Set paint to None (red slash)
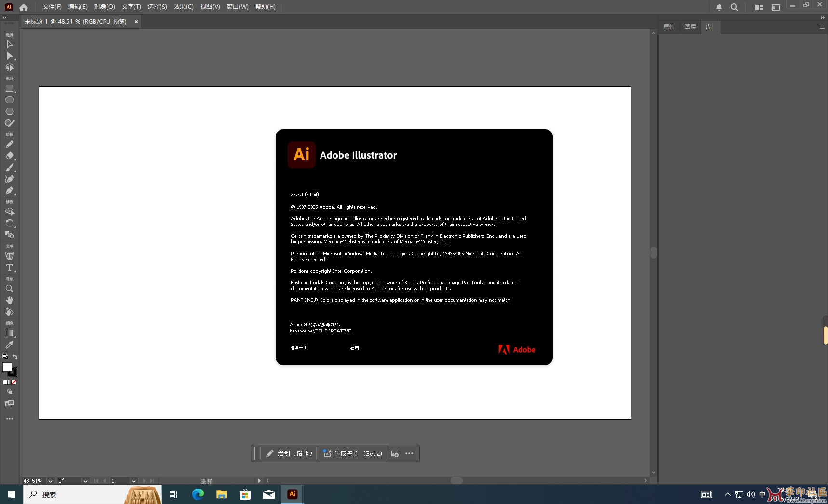This screenshot has height=504, width=828. pyautogui.click(x=14, y=382)
